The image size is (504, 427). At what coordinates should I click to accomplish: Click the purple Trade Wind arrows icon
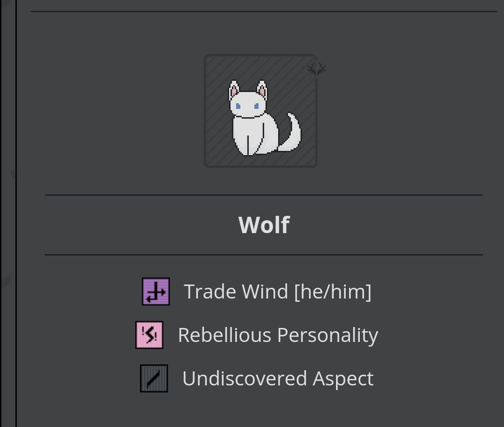pyautogui.click(x=156, y=292)
